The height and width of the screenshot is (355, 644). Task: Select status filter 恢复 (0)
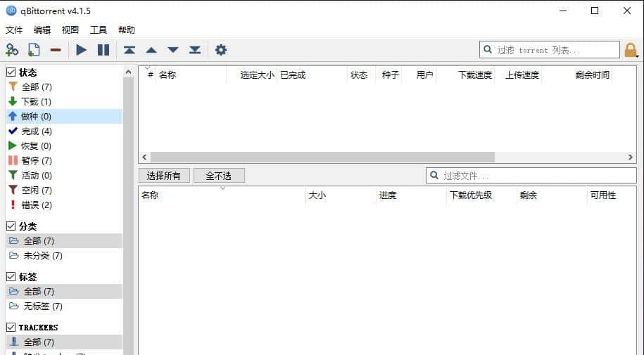[x=65, y=146]
